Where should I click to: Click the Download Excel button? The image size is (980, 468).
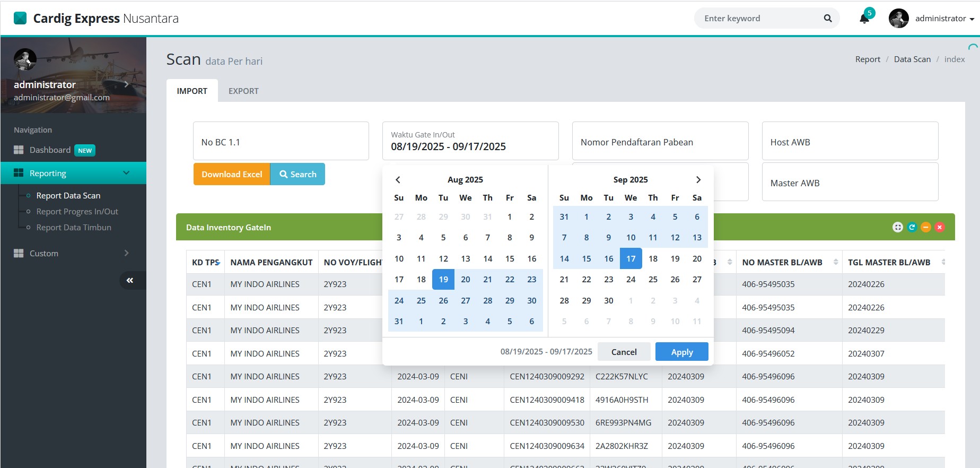pos(232,174)
